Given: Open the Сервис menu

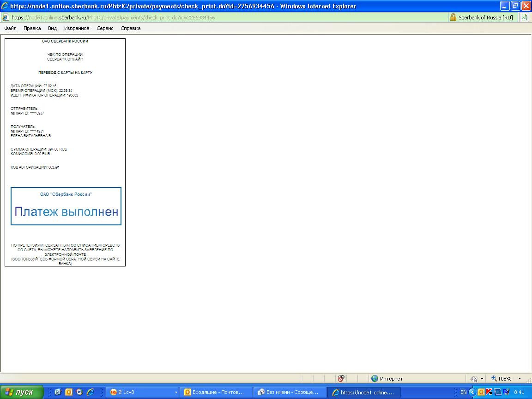Looking at the screenshot, I should (x=105, y=28).
